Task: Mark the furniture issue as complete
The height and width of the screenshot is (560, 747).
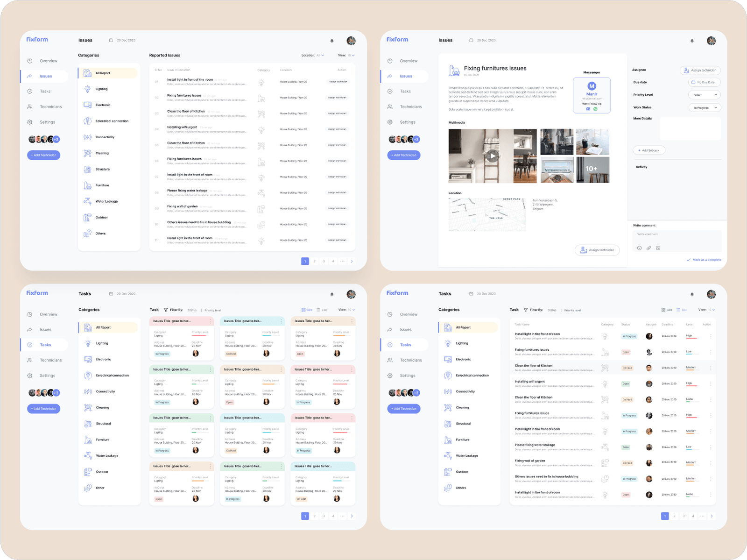Action: 704,260
